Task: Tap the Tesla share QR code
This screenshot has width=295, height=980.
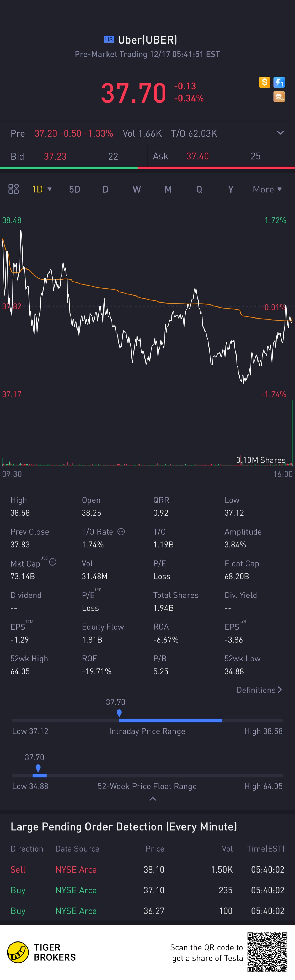Action: click(x=267, y=952)
